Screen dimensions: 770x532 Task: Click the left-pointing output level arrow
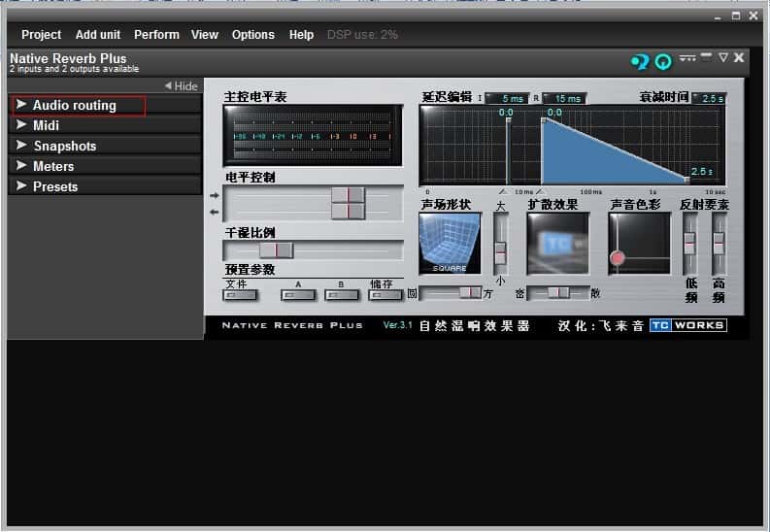click(x=215, y=212)
